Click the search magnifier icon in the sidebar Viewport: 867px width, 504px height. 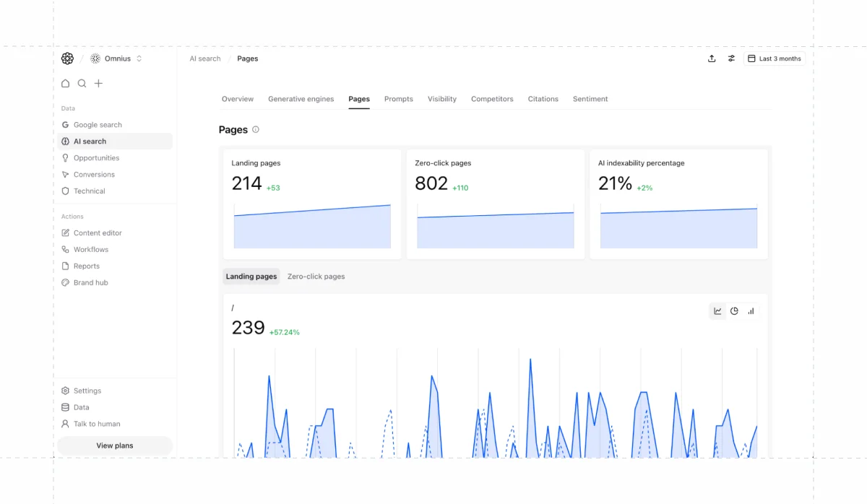pyautogui.click(x=82, y=83)
